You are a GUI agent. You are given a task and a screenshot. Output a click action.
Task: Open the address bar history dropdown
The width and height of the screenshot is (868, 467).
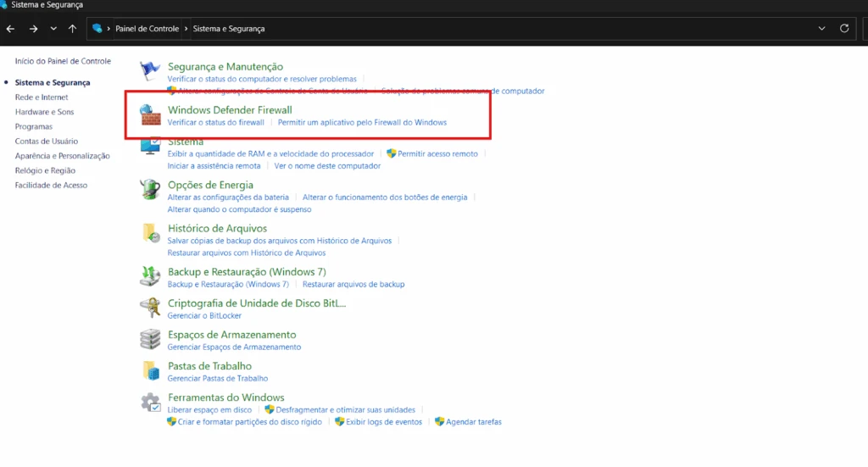(x=821, y=29)
